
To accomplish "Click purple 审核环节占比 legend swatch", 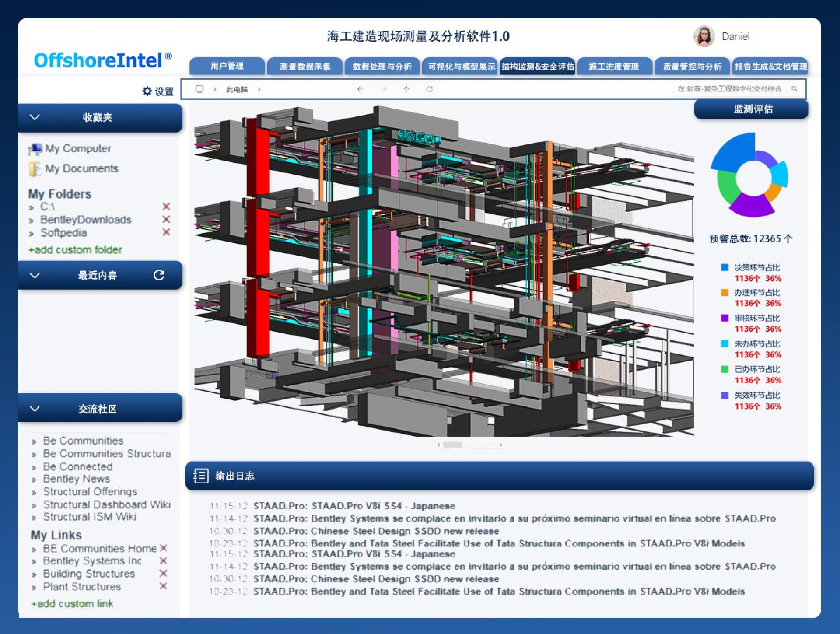I will coord(724,318).
